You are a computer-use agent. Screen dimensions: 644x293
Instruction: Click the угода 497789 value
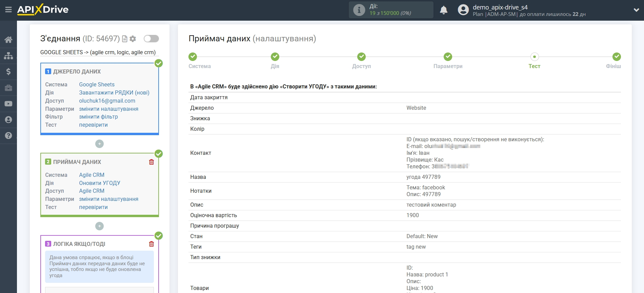point(423,177)
